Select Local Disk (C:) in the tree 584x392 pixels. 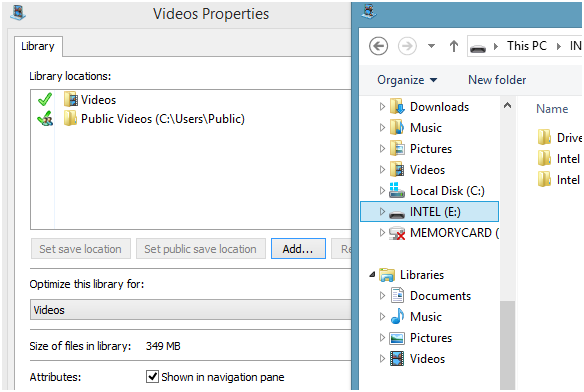pyautogui.click(x=447, y=190)
